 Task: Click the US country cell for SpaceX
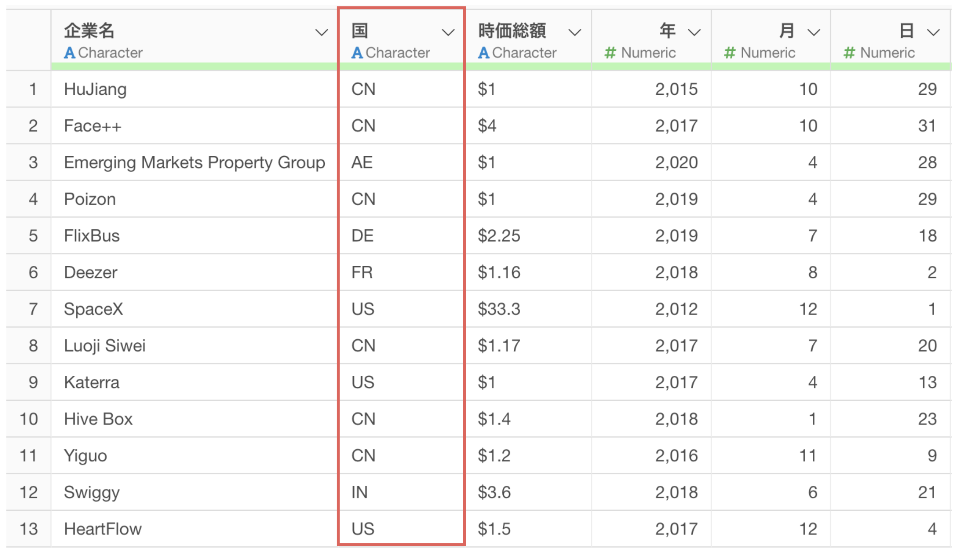click(x=401, y=309)
